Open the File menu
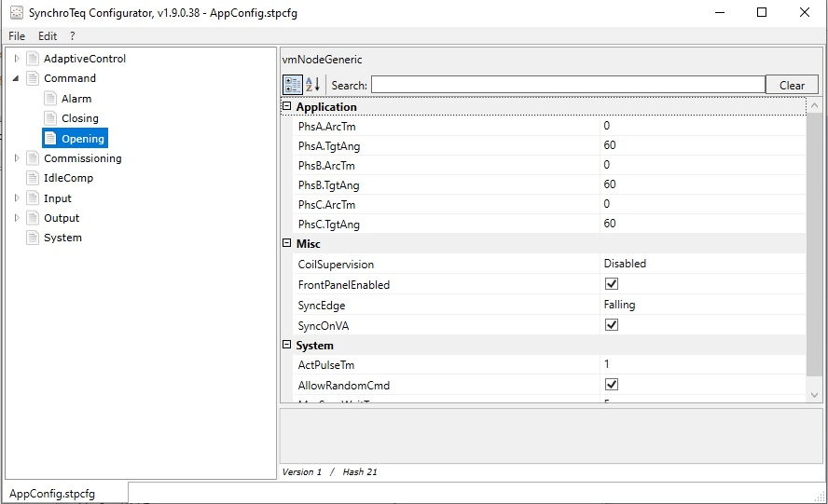Viewport: 828px width, 504px height. [17, 36]
